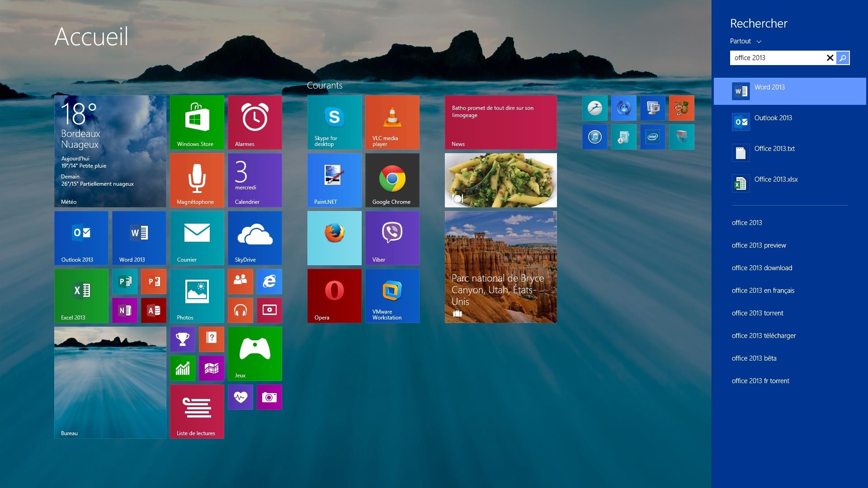
Task: Open the Courrier mail tile
Action: (x=197, y=238)
